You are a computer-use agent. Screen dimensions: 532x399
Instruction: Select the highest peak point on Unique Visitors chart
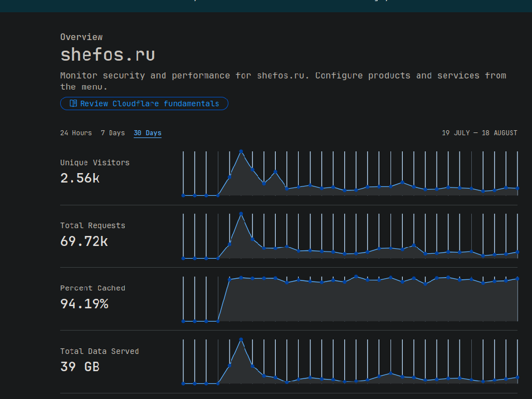coord(241,151)
